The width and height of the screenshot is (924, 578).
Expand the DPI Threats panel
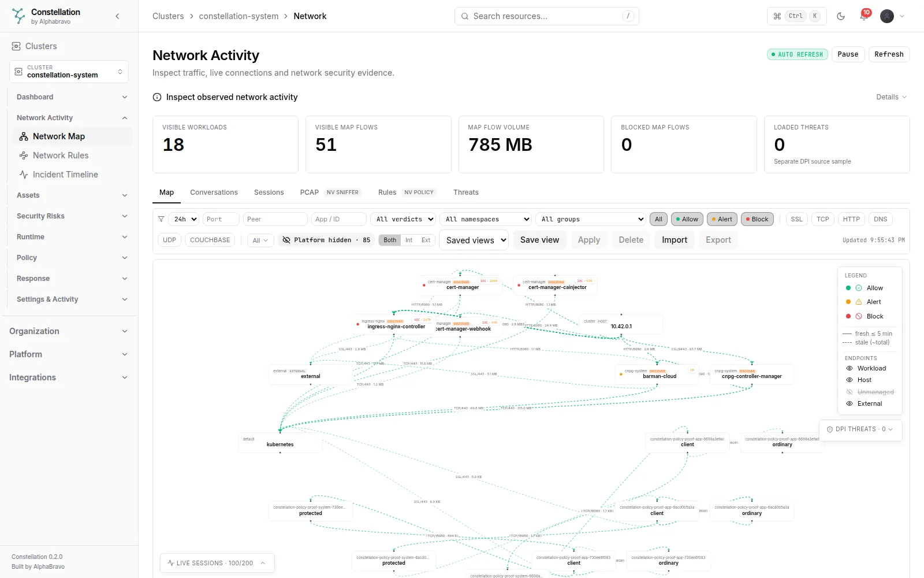tap(860, 429)
